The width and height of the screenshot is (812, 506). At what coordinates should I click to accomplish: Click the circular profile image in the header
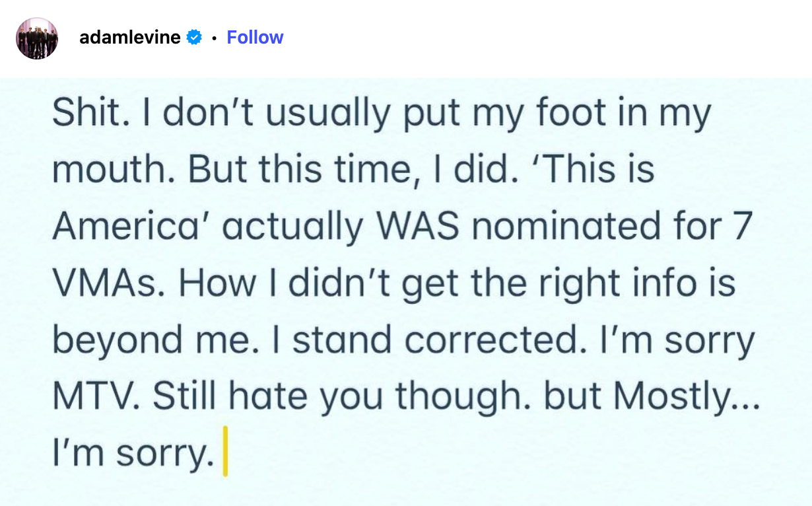click(38, 38)
